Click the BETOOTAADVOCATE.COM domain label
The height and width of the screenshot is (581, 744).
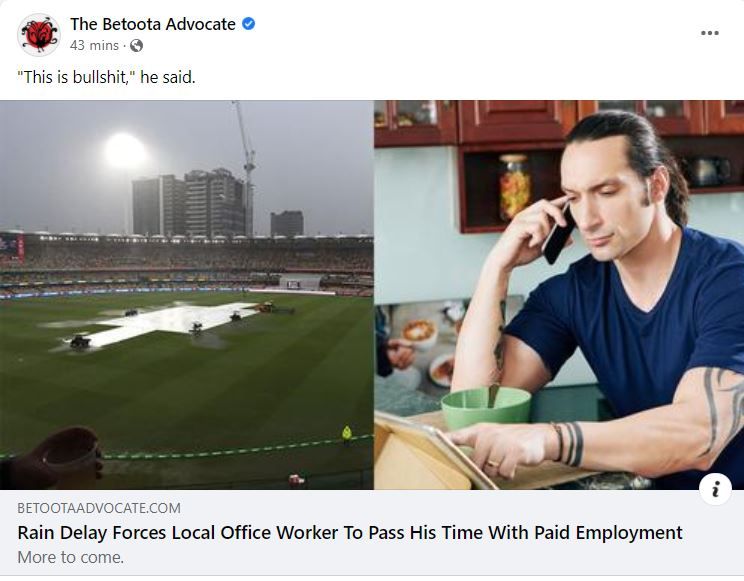point(99,508)
